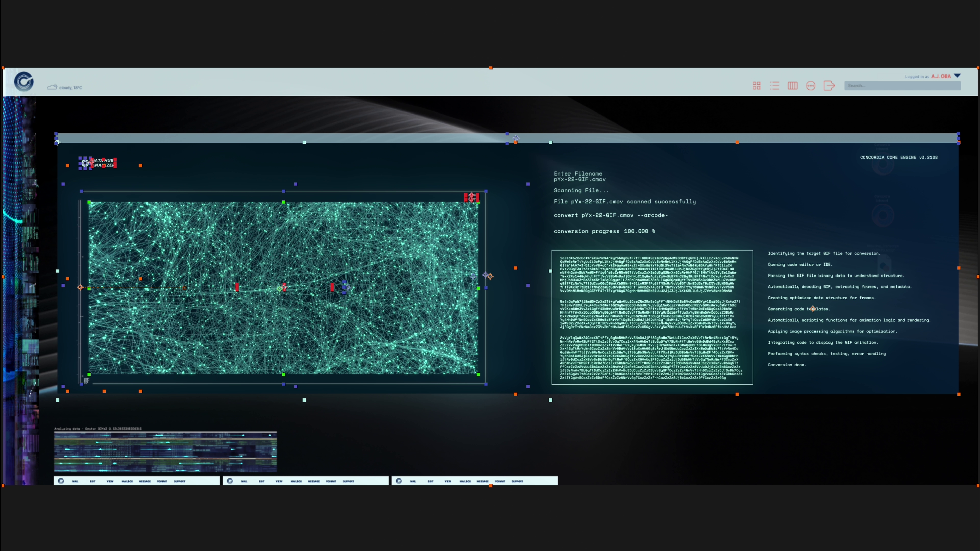Open MAILBOX in the leftmost bottom menu bar
This screenshot has width=980, height=551.
point(127,481)
